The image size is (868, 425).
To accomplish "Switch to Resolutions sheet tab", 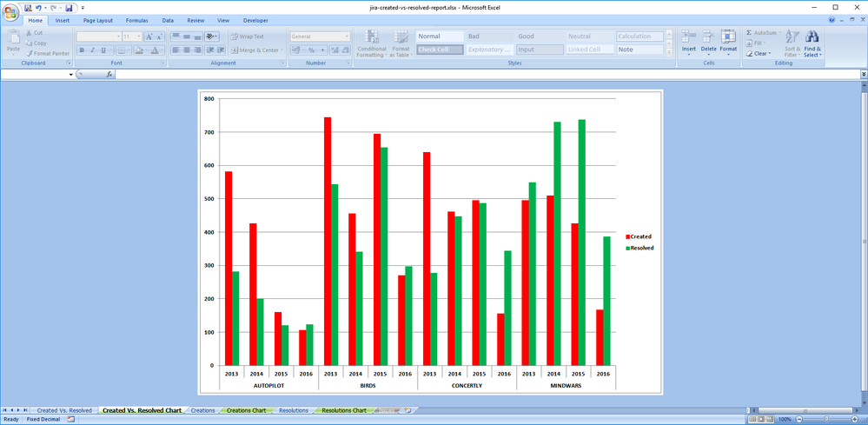I will [x=294, y=410].
